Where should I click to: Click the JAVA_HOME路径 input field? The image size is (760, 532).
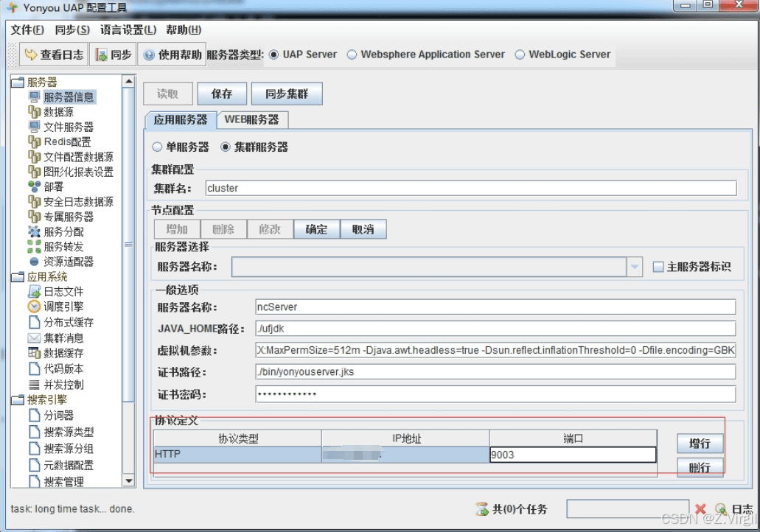[x=495, y=329]
